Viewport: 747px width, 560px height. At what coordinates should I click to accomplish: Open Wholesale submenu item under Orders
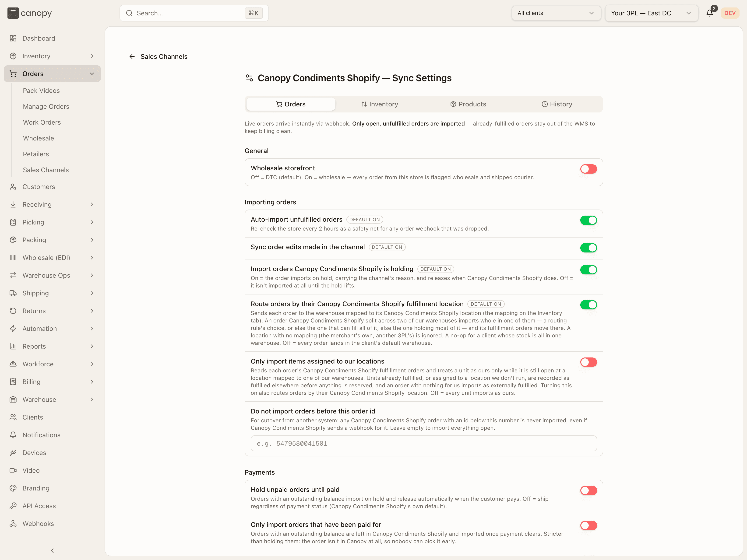pyautogui.click(x=39, y=138)
